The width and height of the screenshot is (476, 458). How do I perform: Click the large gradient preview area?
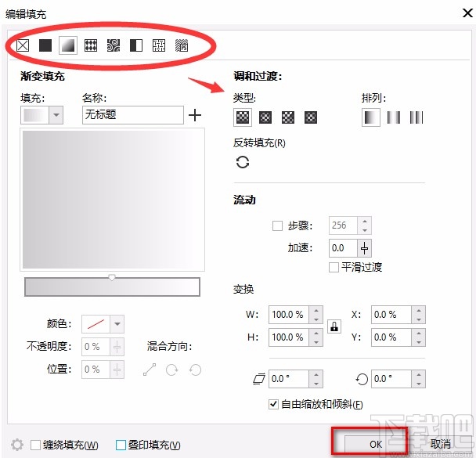click(112, 200)
